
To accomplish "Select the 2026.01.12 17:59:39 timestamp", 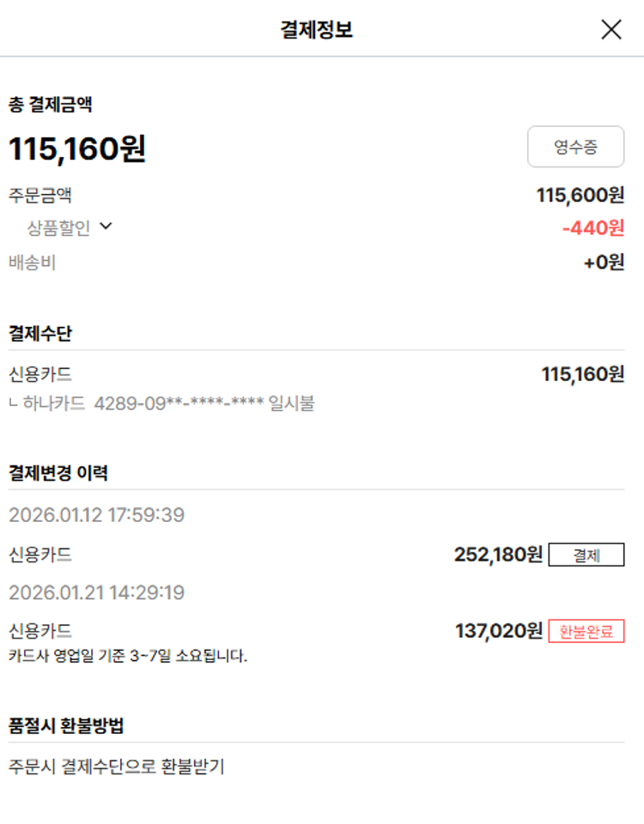I will coord(96,516).
